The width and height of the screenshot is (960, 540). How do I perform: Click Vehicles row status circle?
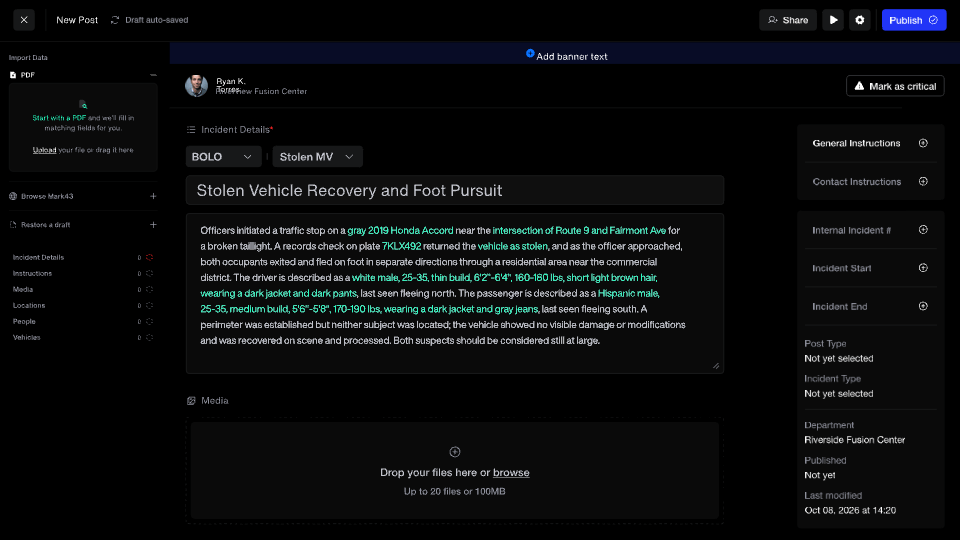click(x=149, y=337)
